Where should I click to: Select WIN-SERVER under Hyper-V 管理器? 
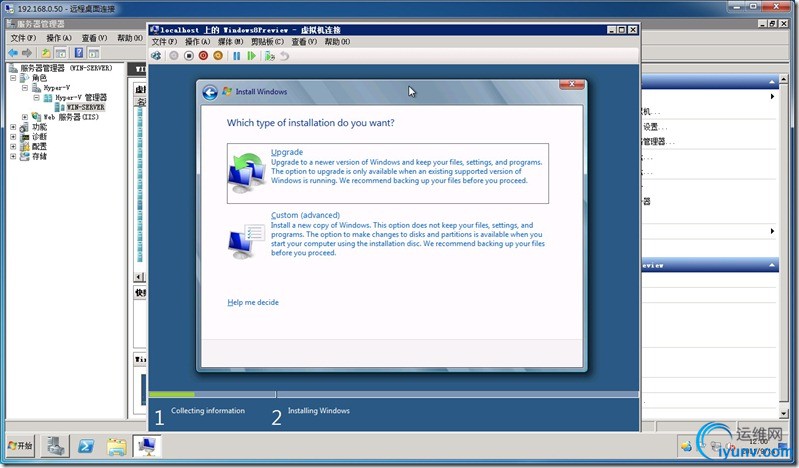(x=85, y=107)
